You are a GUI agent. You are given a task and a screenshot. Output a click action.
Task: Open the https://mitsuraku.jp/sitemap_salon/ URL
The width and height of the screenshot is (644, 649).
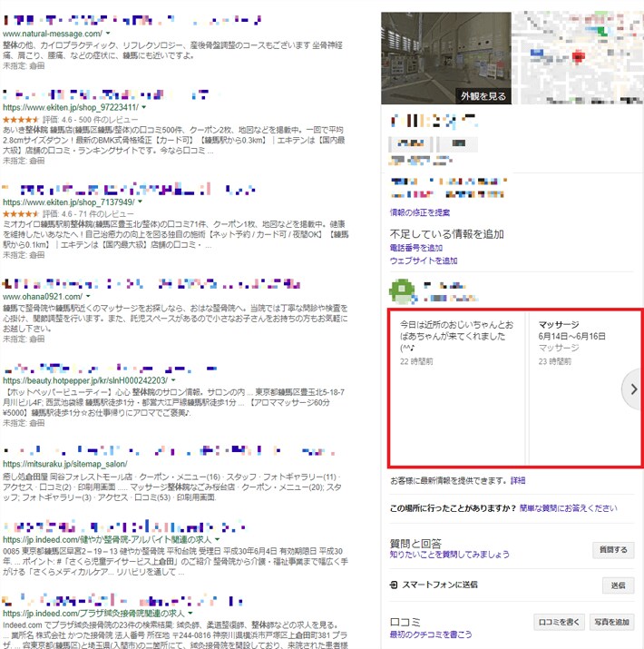65,464
